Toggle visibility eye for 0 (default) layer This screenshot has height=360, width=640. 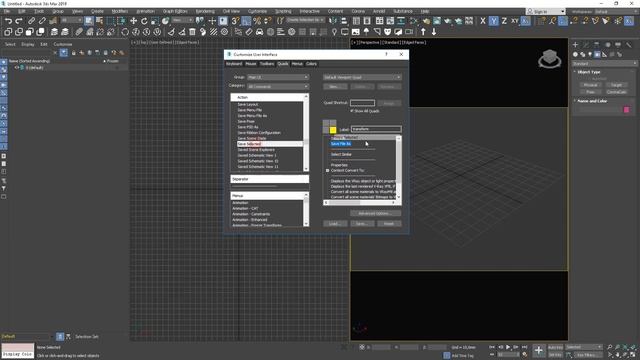(x=16, y=67)
